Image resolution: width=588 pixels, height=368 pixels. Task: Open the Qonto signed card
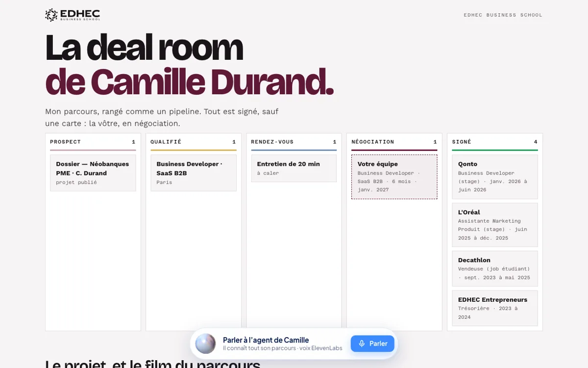pyautogui.click(x=495, y=177)
